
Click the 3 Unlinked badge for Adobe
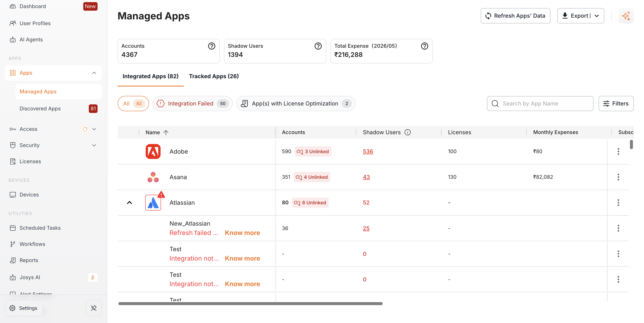(x=313, y=152)
